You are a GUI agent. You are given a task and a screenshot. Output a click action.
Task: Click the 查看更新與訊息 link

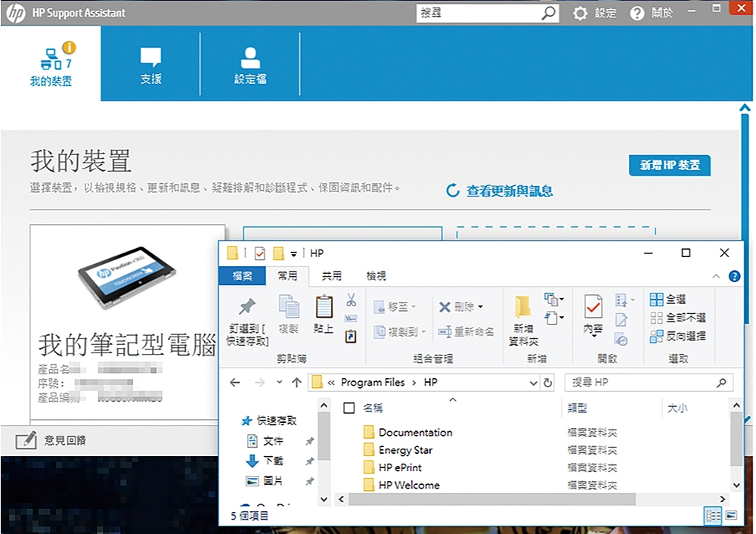[x=500, y=191]
